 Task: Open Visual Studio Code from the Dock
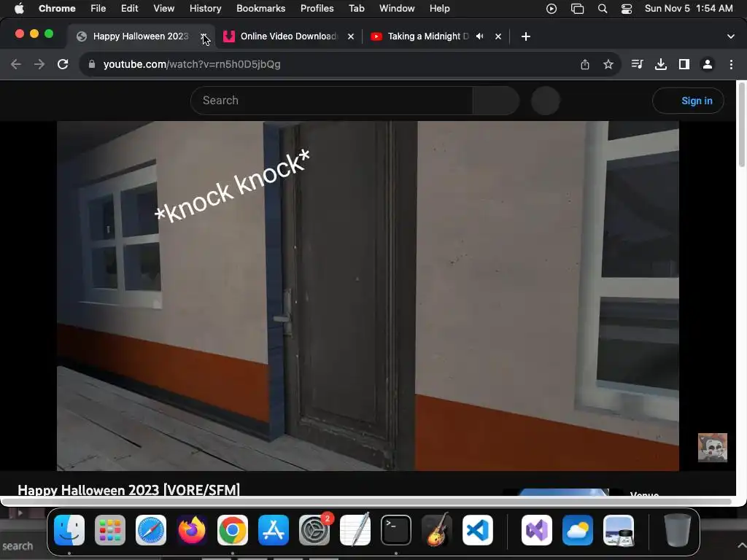pyautogui.click(x=477, y=530)
